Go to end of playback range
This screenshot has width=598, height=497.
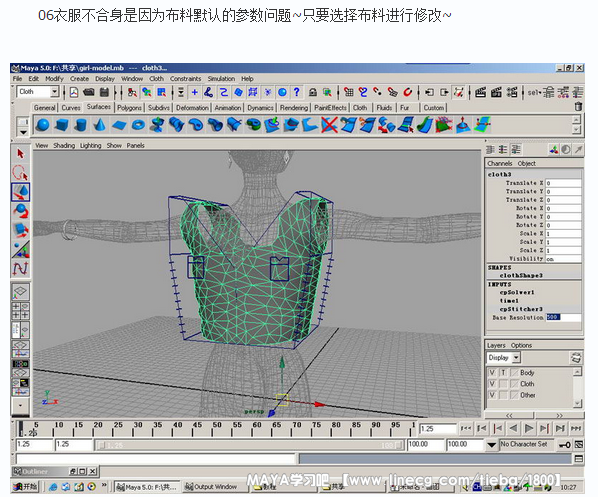pyautogui.click(x=576, y=429)
